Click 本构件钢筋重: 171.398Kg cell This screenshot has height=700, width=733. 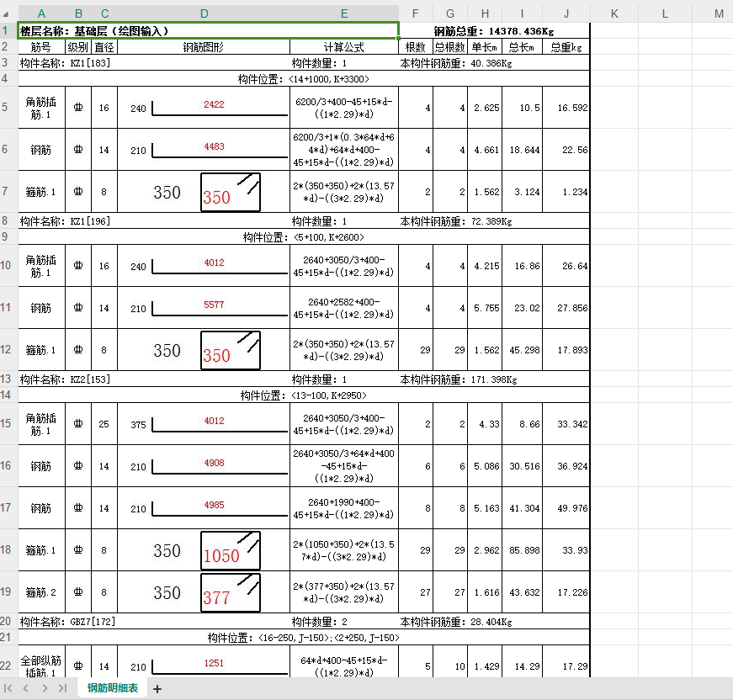[x=459, y=379]
